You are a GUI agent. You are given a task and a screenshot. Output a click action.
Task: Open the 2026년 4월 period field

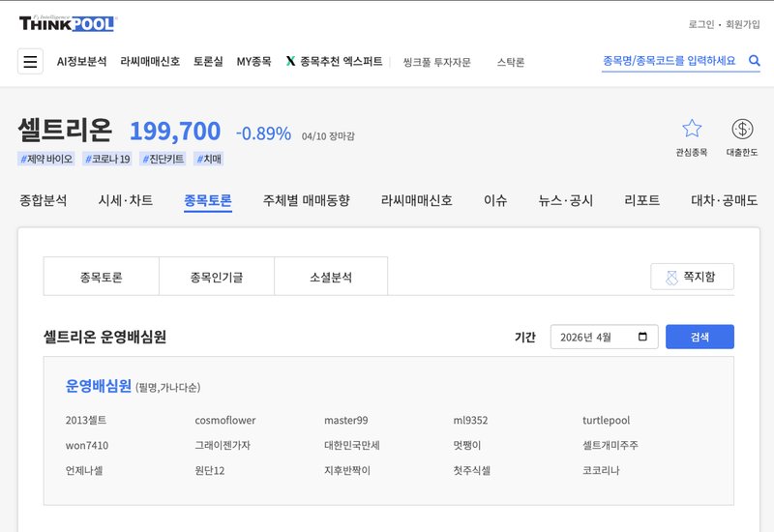click(604, 337)
